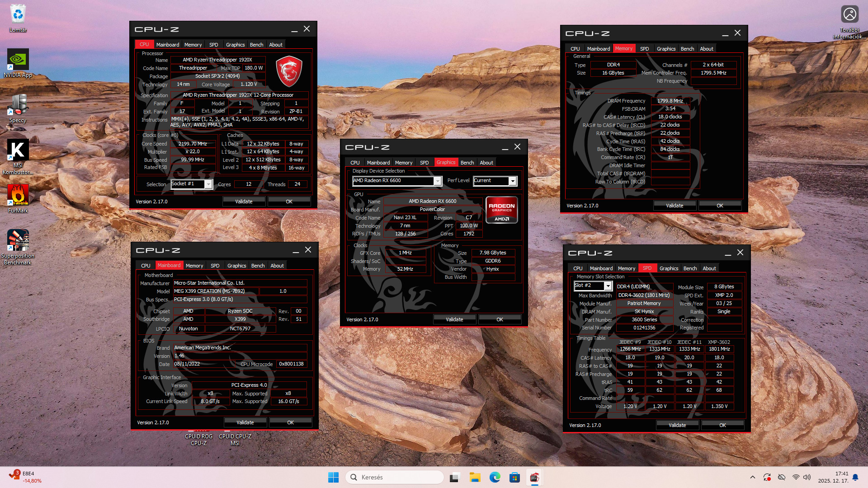
Task: Click the taskbar Keresés search box
Action: (x=394, y=477)
